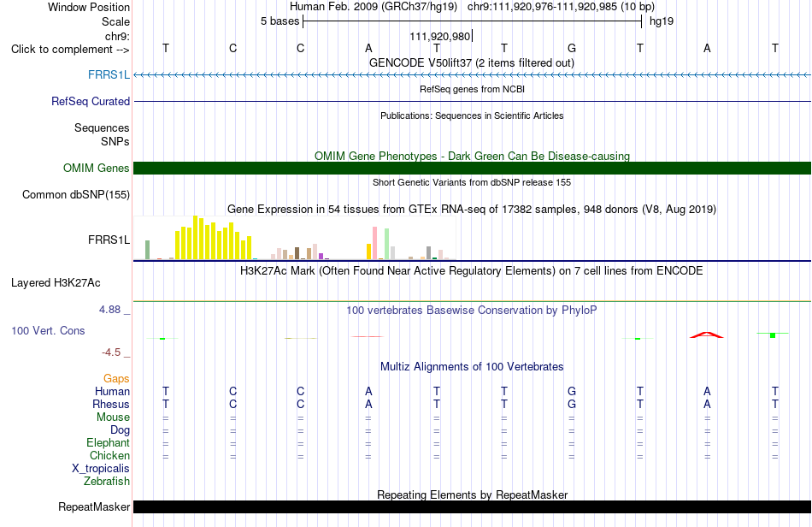Click the black RepeatMasker element bar
Viewport: 812px width, 527px height.
[x=472, y=506]
